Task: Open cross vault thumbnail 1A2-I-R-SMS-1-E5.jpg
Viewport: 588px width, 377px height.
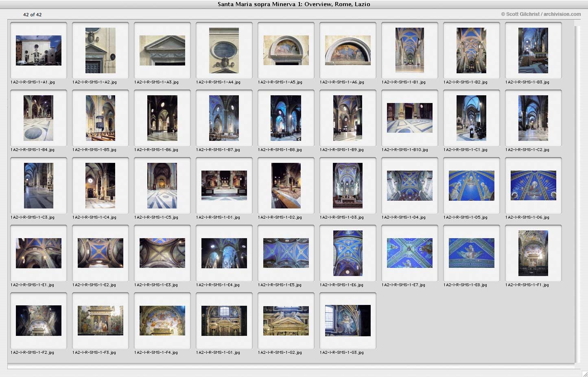Action: pyautogui.click(x=286, y=253)
